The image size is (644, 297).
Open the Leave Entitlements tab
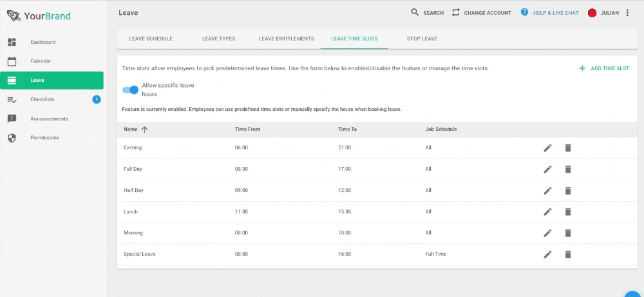pyautogui.click(x=287, y=39)
